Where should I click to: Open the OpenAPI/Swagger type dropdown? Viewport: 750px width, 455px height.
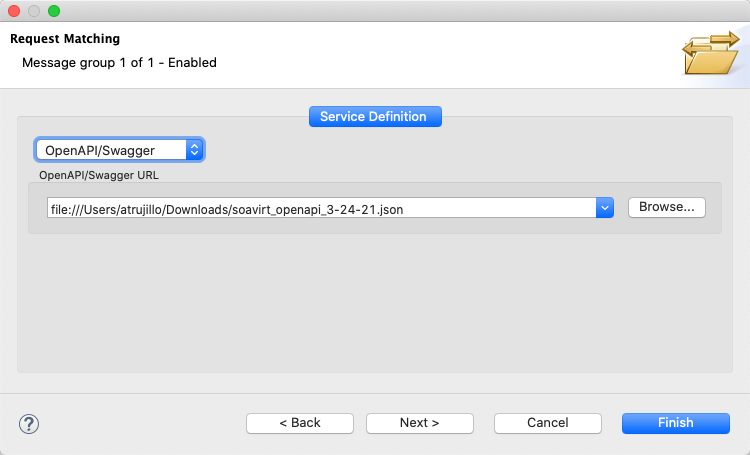(120, 150)
